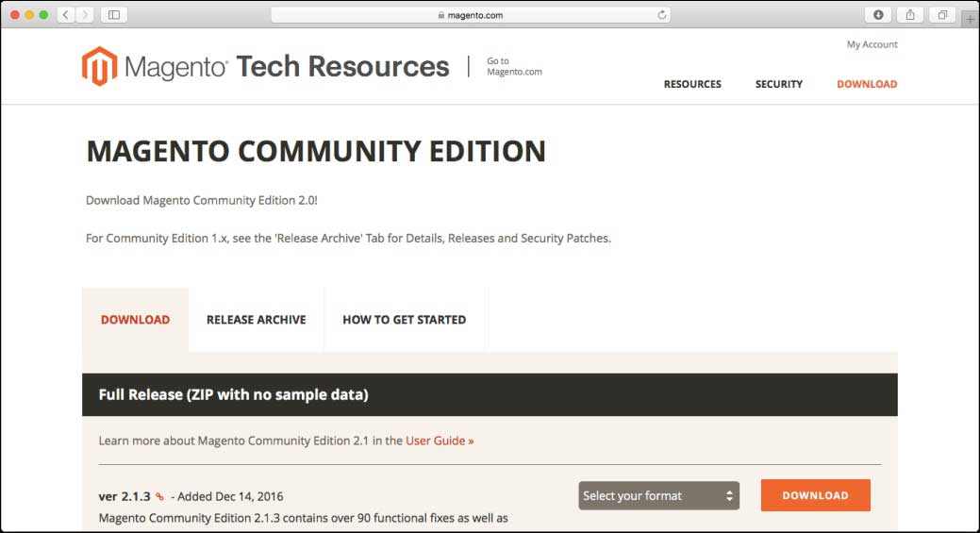Screen dimensions: 980x533
Task: Switch to HOW TO GET STARTED tab
Action: [405, 319]
